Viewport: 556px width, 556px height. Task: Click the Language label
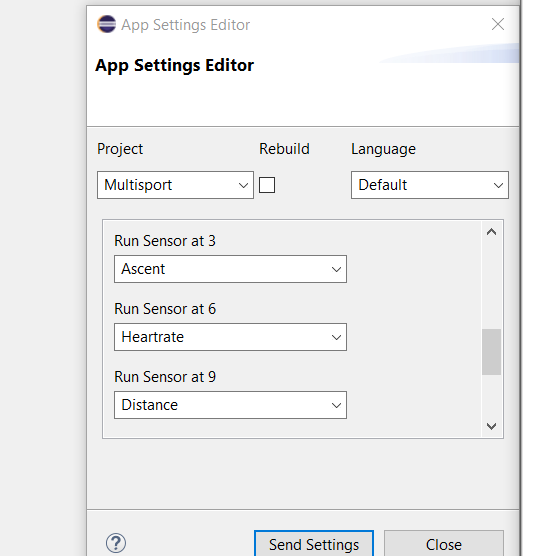coord(383,149)
